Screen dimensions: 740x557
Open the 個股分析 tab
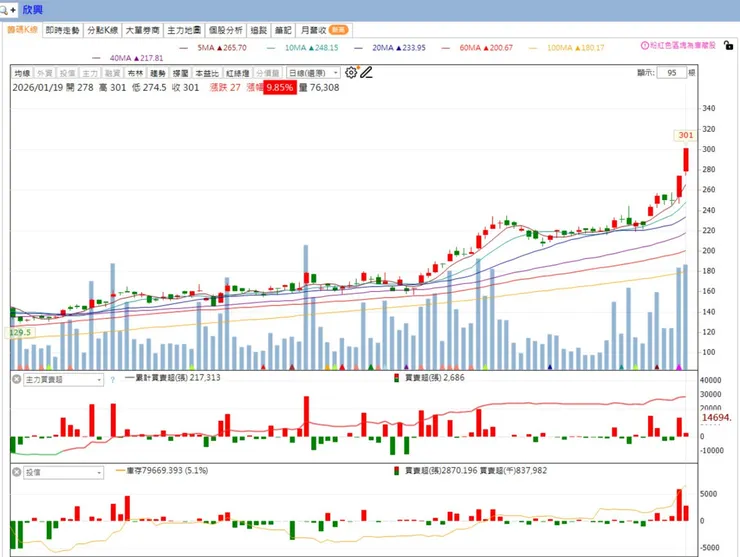pos(226,30)
